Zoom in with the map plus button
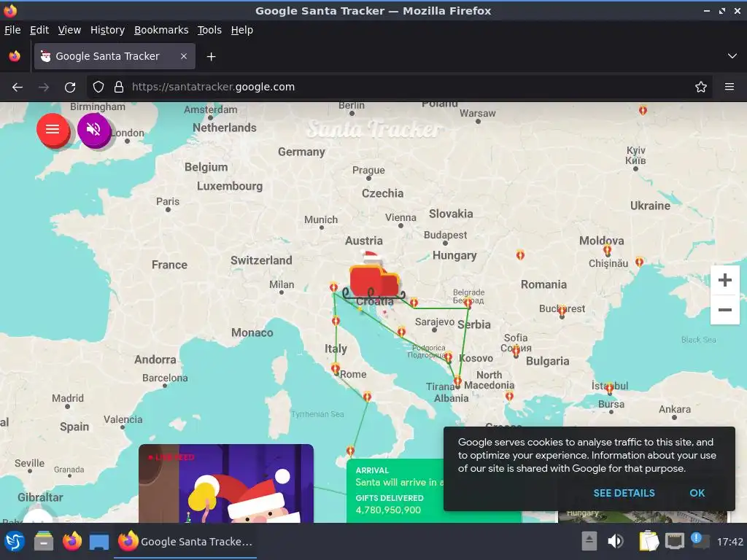 [x=724, y=280]
